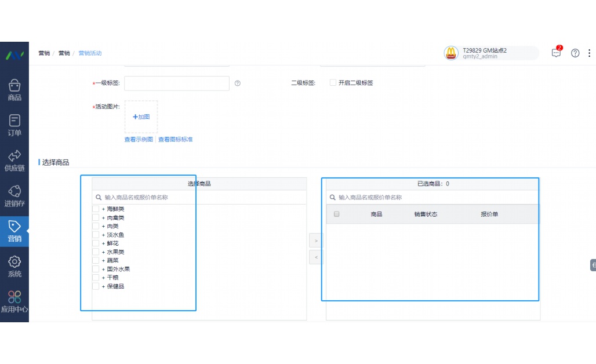Viewport: 596px width, 364px height.
Task: Open notifications showing 2 unread messages
Action: click(556, 53)
